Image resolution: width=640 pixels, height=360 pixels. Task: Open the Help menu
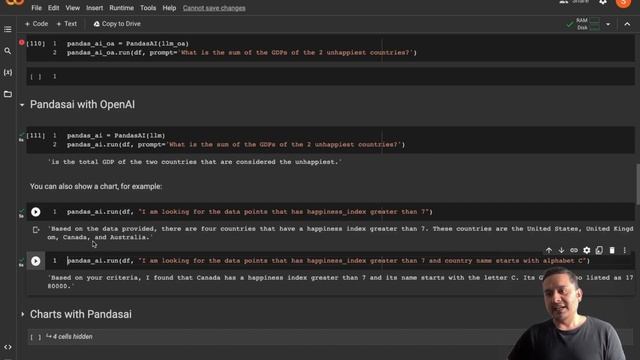[169, 8]
